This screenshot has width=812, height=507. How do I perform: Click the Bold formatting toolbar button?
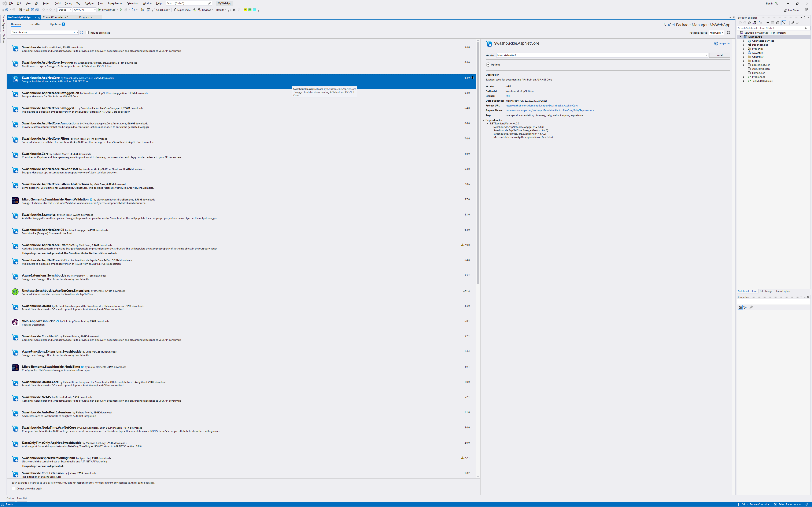pyautogui.click(x=234, y=10)
